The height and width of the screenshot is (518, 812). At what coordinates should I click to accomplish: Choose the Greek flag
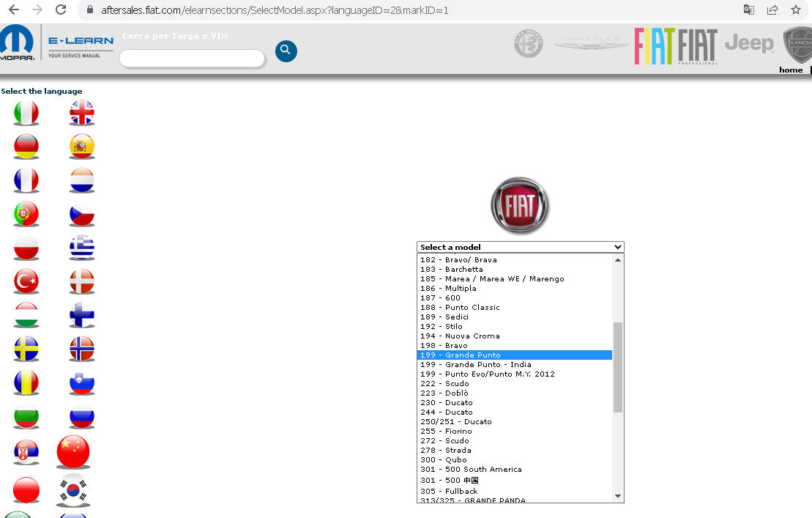[82, 248]
